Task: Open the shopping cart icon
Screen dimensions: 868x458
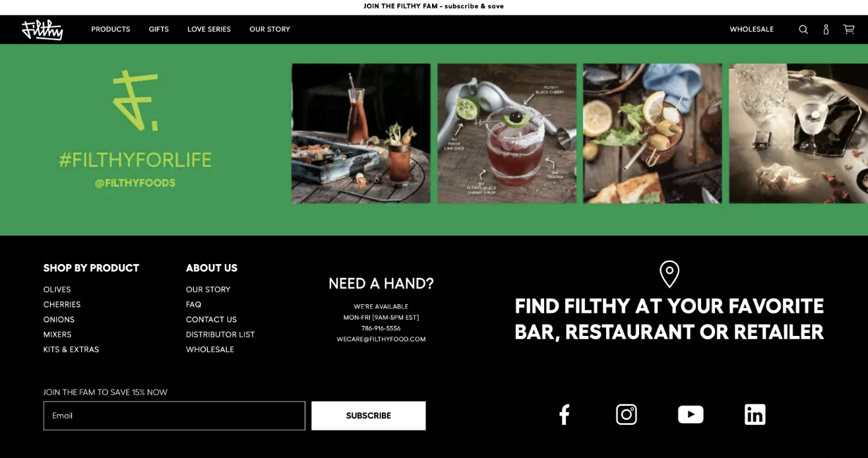Action: [x=849, y=29]
